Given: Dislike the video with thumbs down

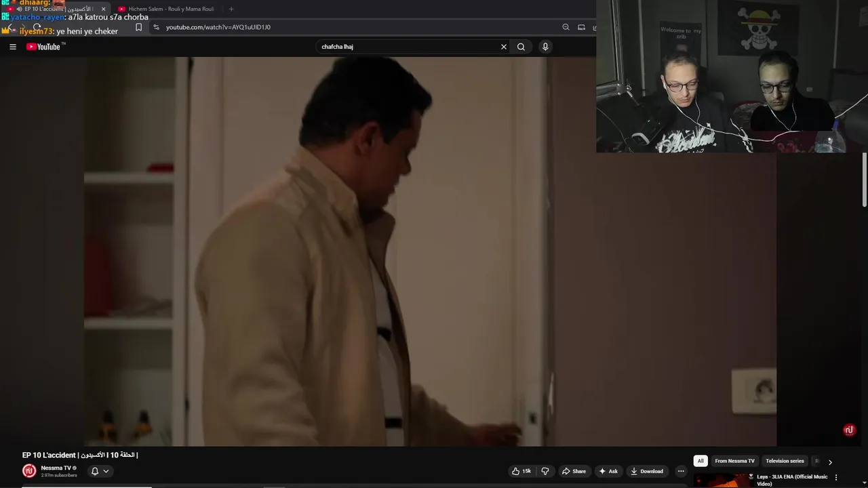Looking at the screenshot, I should [x=545, y=471].
